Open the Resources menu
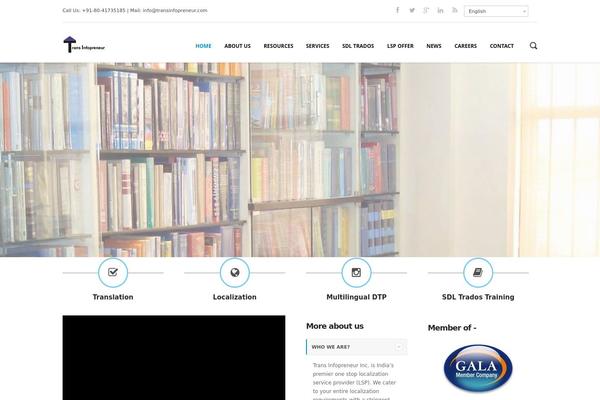Screen dimensions: 600x400 tap(278, 46)
